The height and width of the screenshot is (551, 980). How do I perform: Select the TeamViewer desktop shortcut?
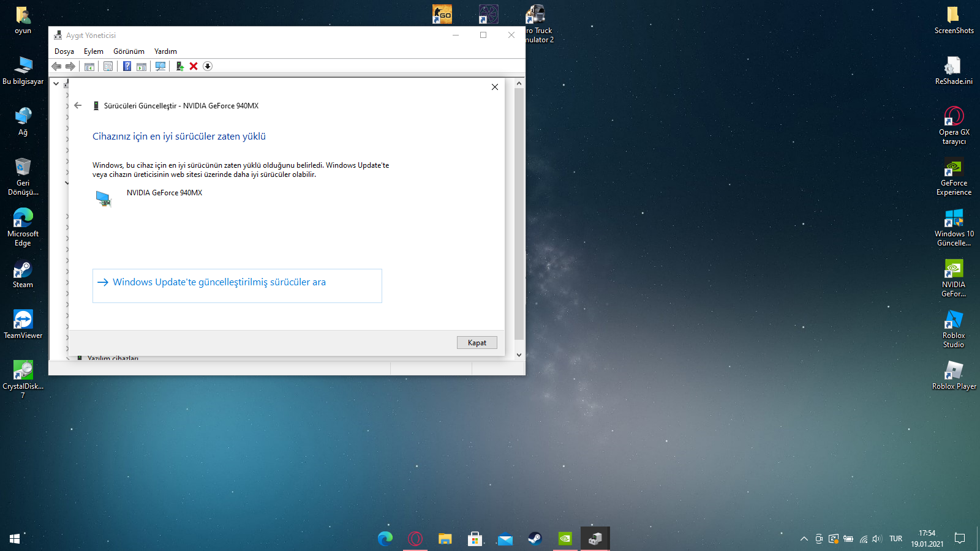click(x=23, y=325)
